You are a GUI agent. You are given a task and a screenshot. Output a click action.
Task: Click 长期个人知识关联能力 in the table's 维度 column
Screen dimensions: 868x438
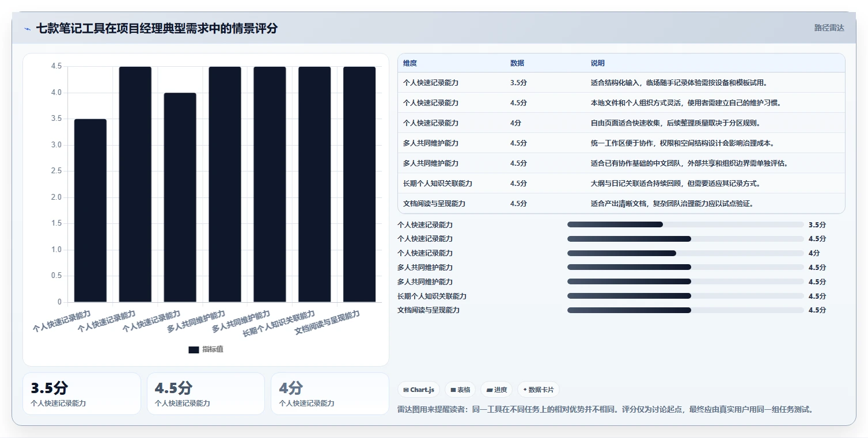pyautogui.click(x=438, y=184)
